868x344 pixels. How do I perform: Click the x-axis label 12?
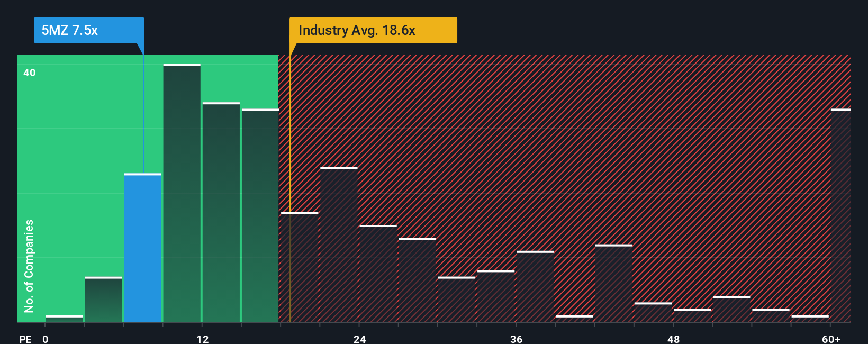pos(203,339)
